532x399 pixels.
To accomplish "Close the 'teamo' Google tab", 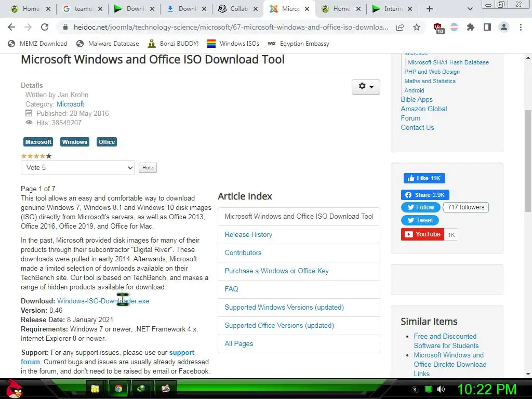I will 100,9.
